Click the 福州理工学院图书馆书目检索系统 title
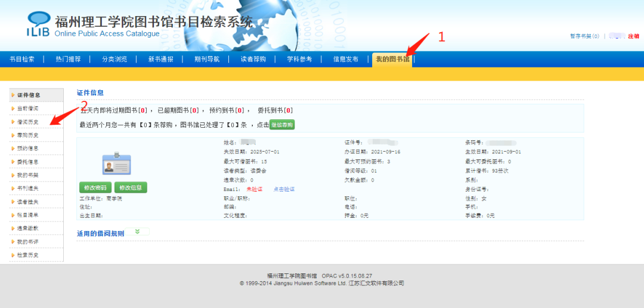 coord(154,21)
